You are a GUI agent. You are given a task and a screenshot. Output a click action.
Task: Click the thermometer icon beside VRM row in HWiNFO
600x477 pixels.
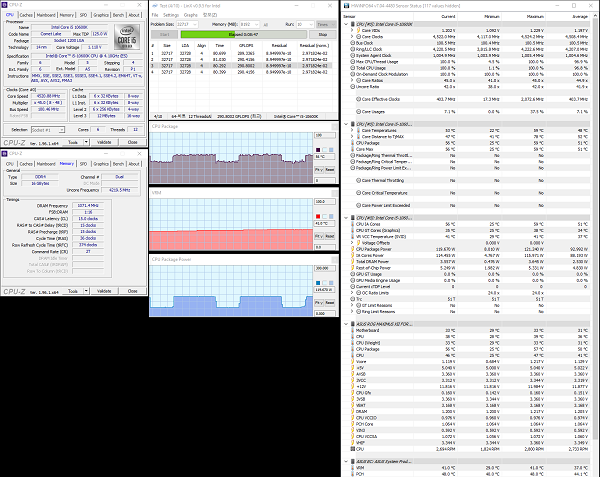point(353,468)
